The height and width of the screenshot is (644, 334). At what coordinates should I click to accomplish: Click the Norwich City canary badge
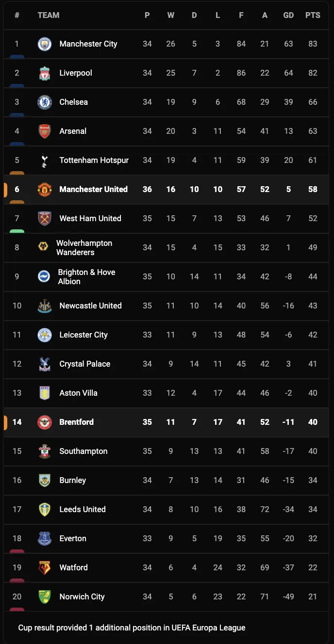(45, 597)
